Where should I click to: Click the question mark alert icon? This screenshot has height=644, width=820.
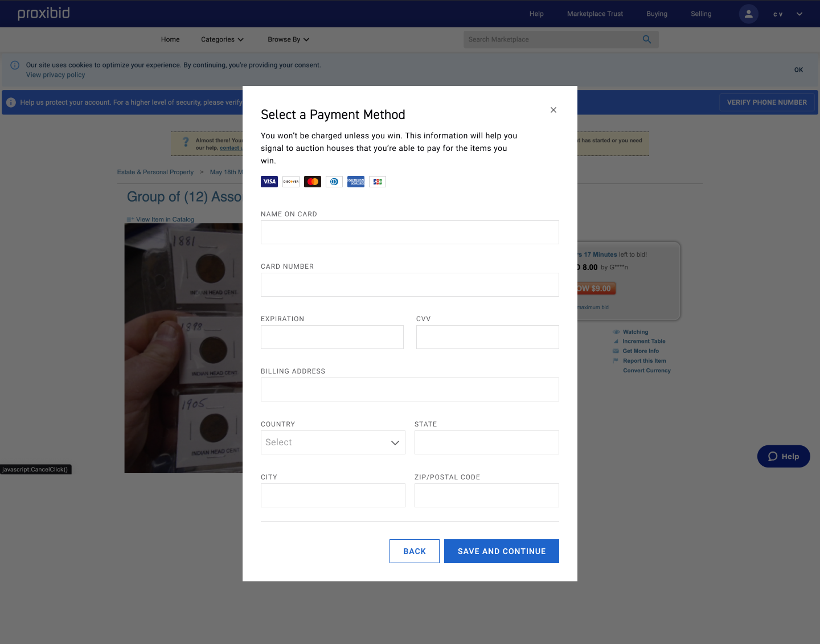coord(186,142)
